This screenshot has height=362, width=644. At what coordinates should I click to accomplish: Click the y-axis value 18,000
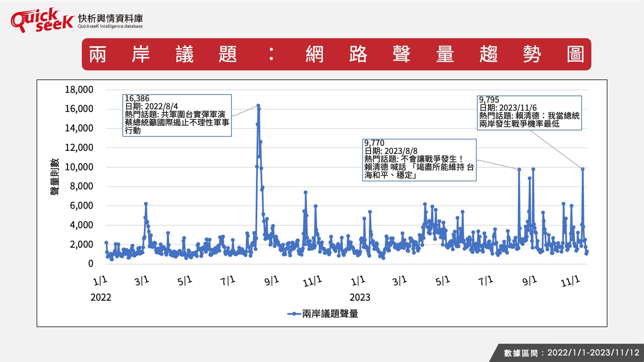coord(79,89)
